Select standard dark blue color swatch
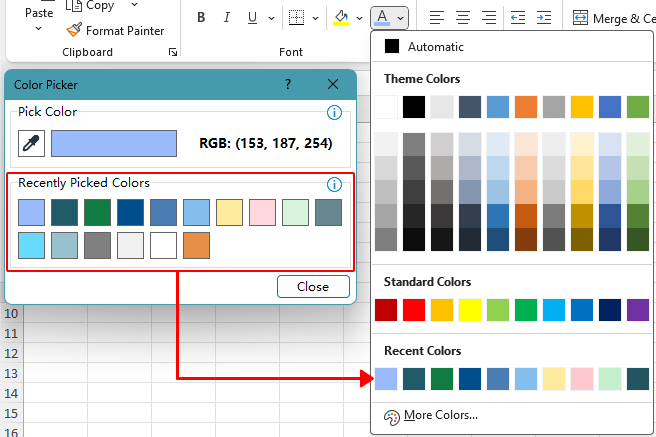This screenshot has width=656, height=437. coord(610,310)
